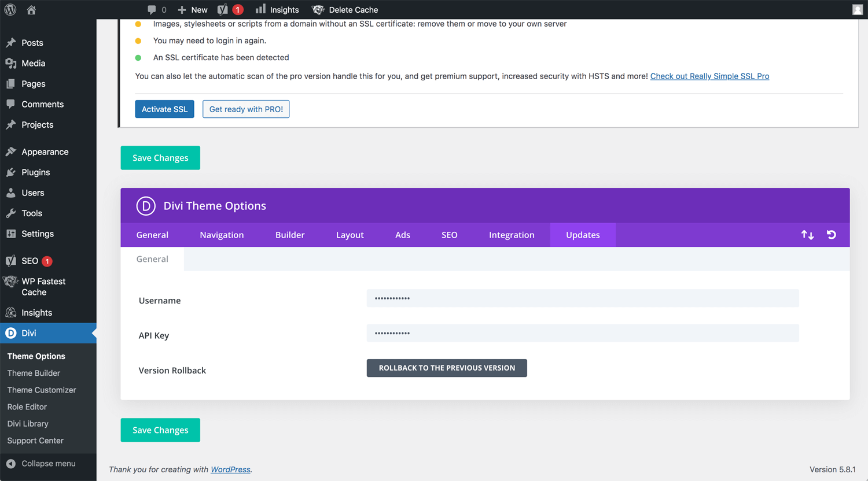Open the WordPress footer link

click(230, 469)
